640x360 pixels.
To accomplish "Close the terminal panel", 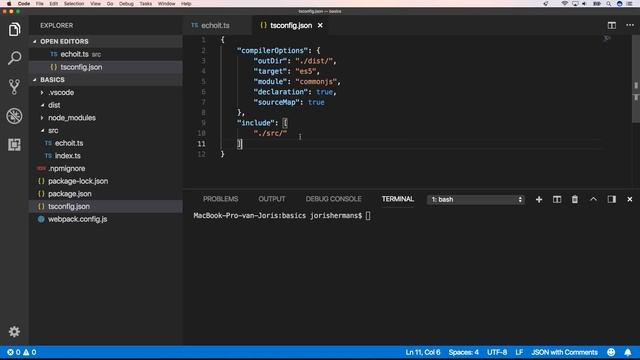I will (x=629, y=199).
